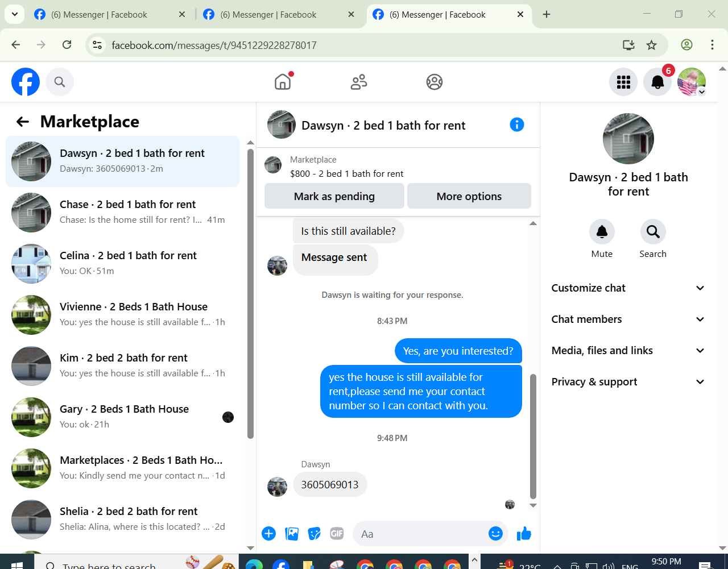Open conversation info blue icon
The image size is (728, 569).
(x=517, y=124)
